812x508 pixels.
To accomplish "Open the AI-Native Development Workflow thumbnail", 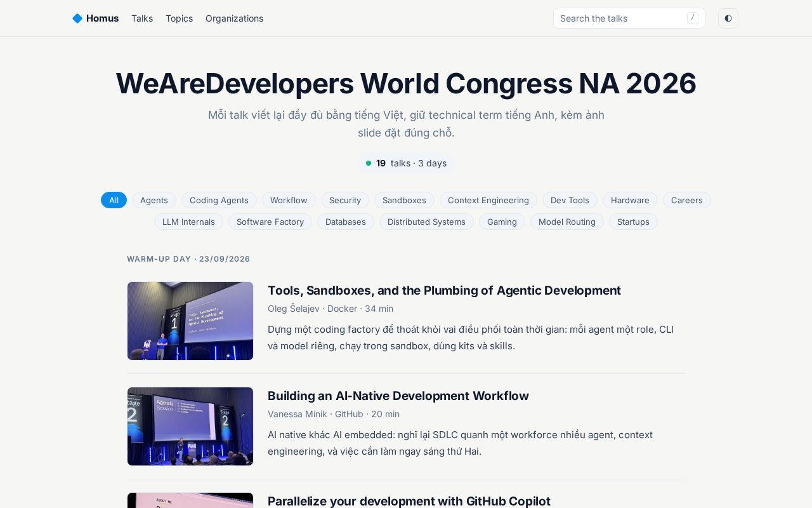I will coord(190,426).
